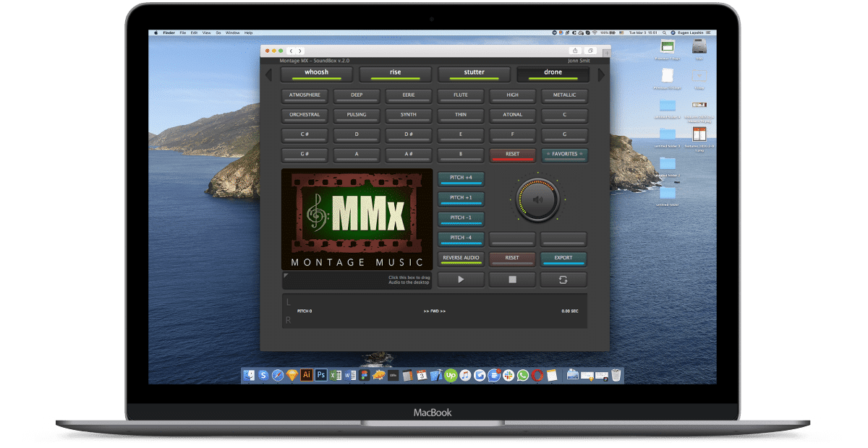
Task: Select the whoosh category tab
Action: pyautogui.click(x=317, y=74)
